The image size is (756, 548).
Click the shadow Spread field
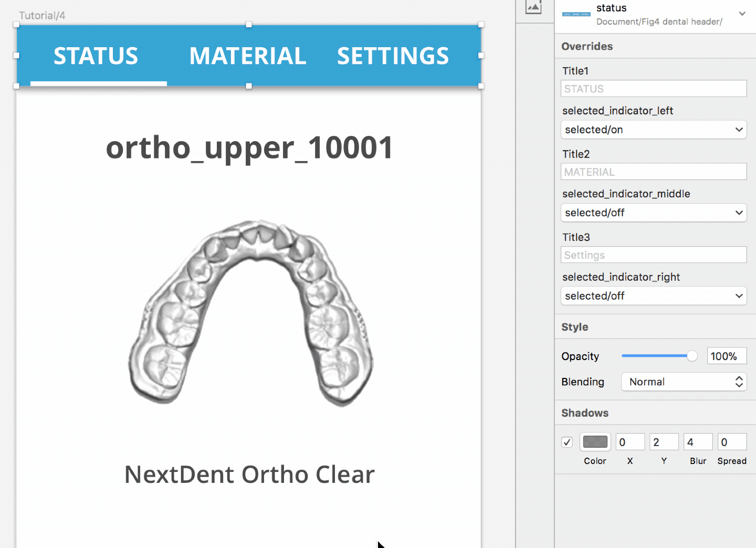732,442
